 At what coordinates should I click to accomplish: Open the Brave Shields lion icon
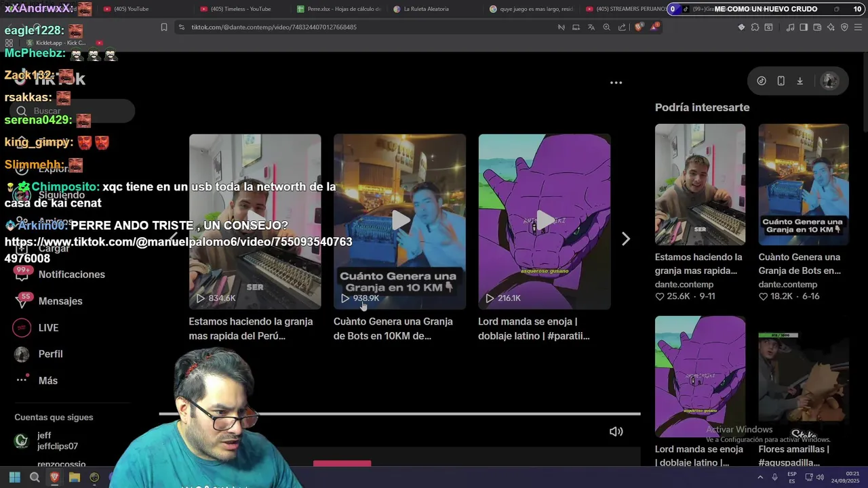(x=639, y=27)
